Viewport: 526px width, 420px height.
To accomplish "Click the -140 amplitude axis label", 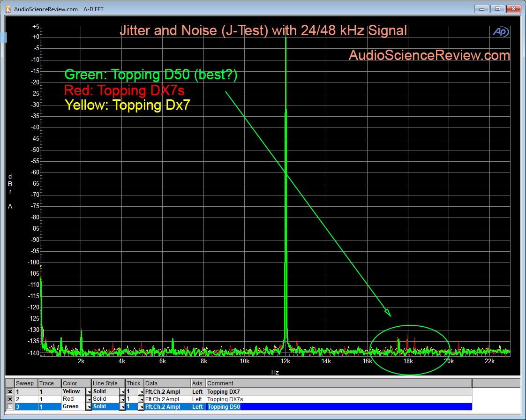I will point(33,353).
